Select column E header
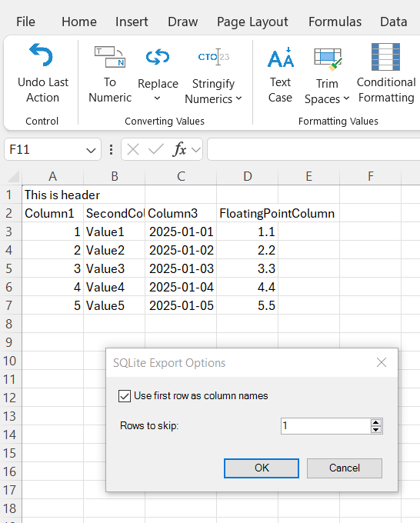The image size is (420, 523). pyautogui.click(x=309, y=176)
